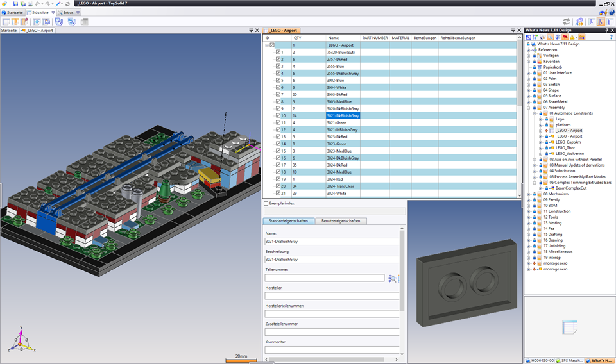Uncheck the checkbox for row ID 10
Image resolution: width=616 pixels, height=364 pixels.
coord(278,116)
